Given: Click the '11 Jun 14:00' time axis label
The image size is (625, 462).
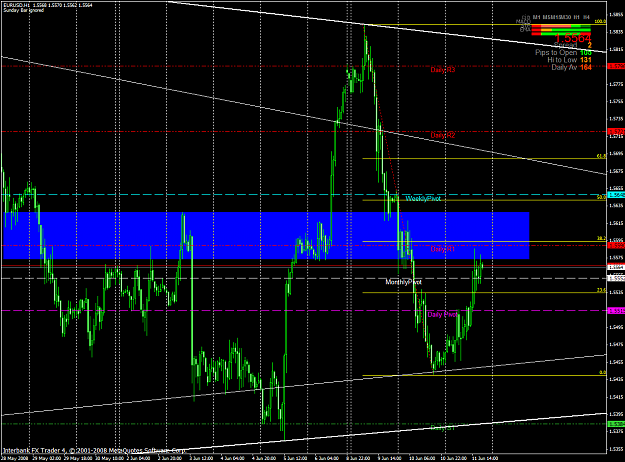Looking at the screenshot, I should point(485,458).
